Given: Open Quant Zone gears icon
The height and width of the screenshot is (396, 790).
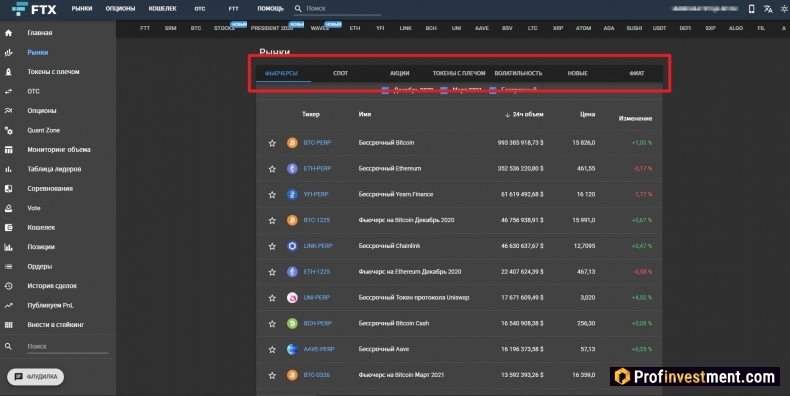Looking at the screenshot, I should tap(9, 130).
